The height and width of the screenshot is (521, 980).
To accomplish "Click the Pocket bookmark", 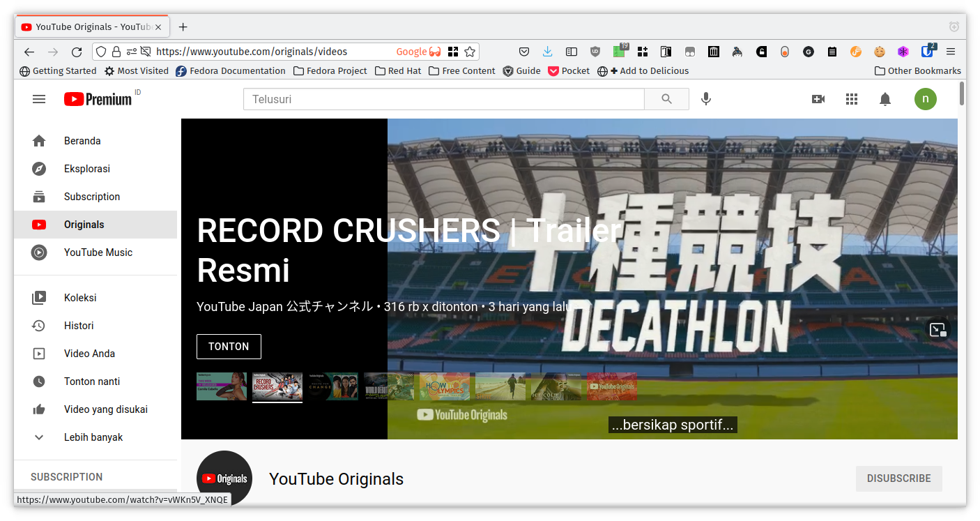I will [x=569, y=71].
